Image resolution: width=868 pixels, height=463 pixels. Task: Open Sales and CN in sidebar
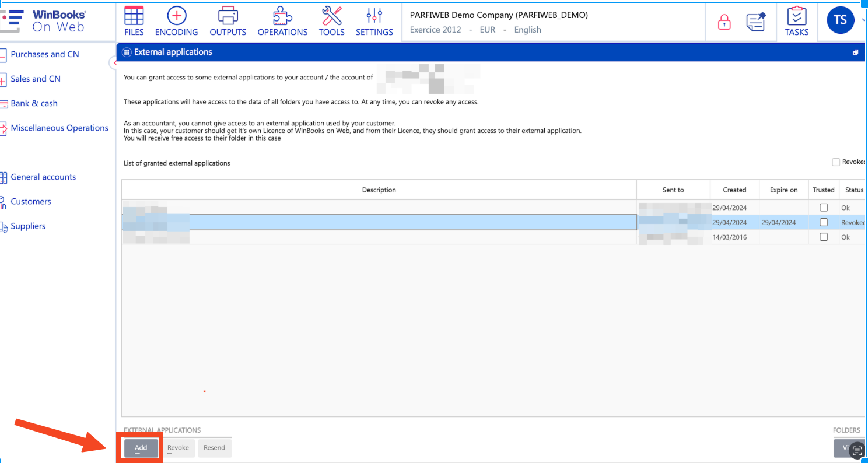coord(36,79)
